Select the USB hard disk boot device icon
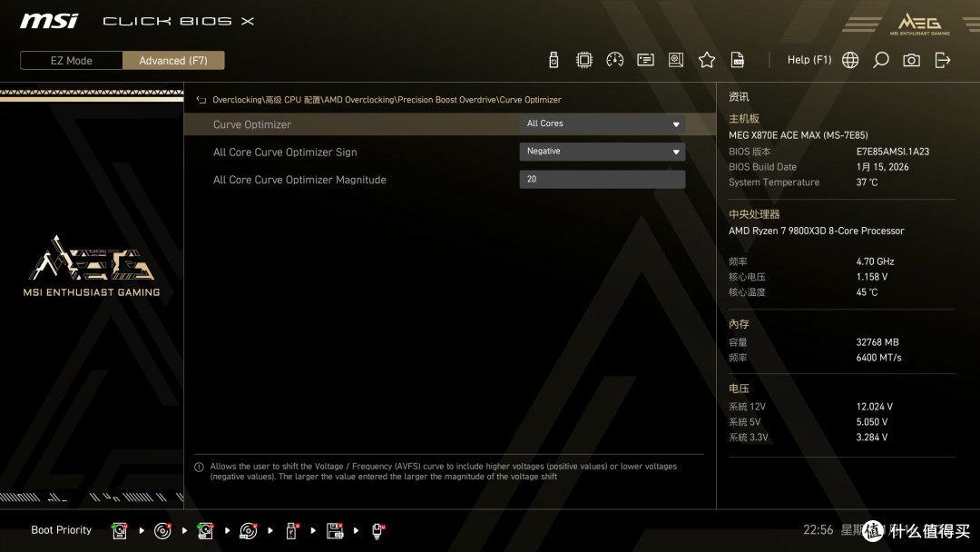 [x=205, y=531]
